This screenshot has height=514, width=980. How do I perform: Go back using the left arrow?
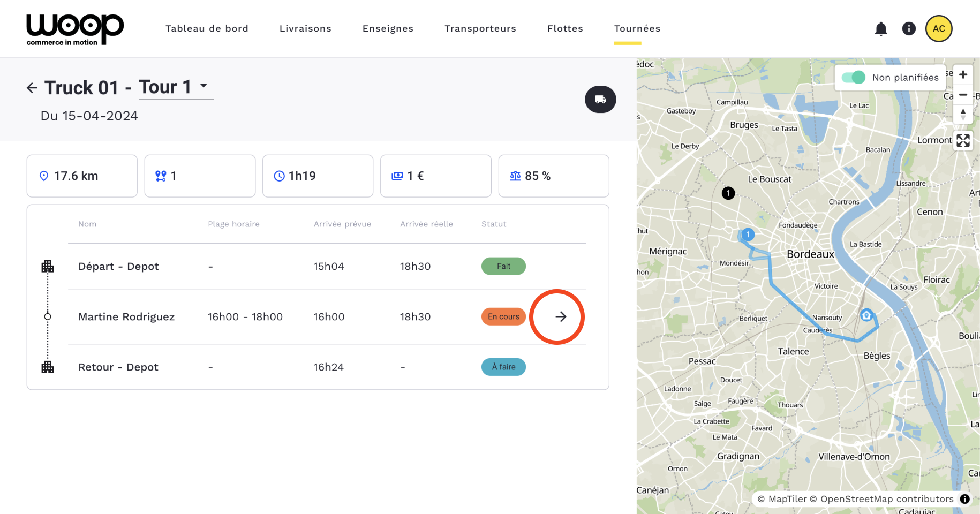[x=32, y=88]
